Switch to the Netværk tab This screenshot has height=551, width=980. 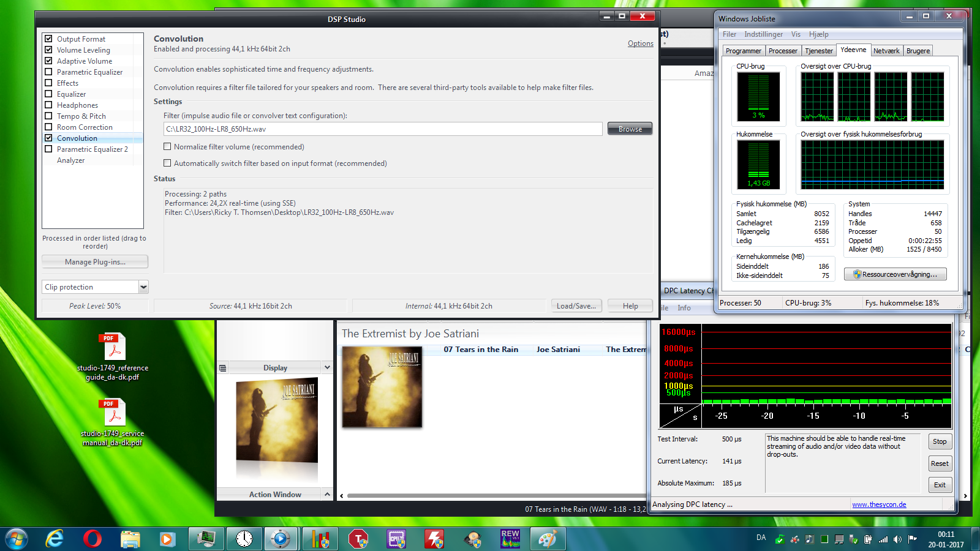click(886, 51)
